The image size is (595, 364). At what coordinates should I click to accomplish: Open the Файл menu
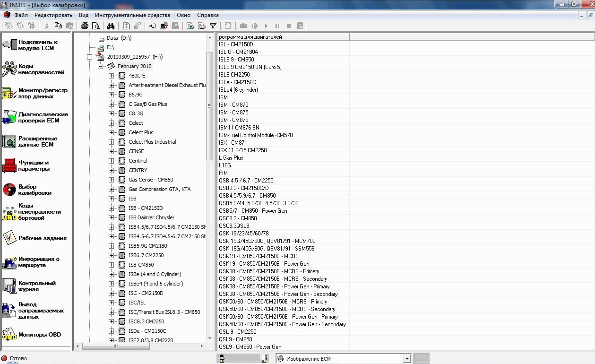coord(21,15)
